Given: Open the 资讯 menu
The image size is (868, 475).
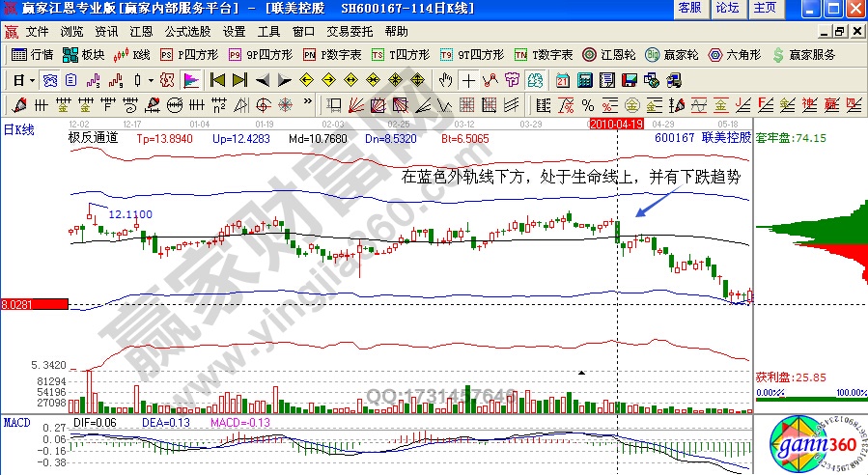Looking at the screenshot, I should (106, 32).
